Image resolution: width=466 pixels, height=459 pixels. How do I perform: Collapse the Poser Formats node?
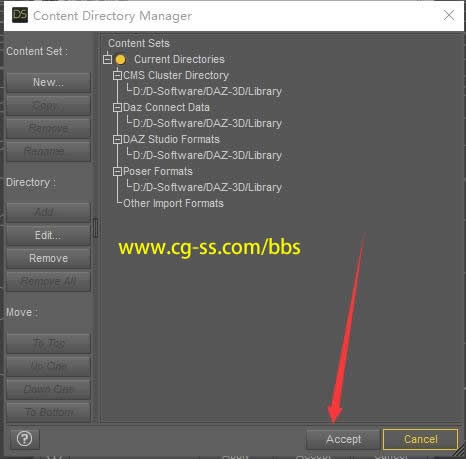(117, 171)
